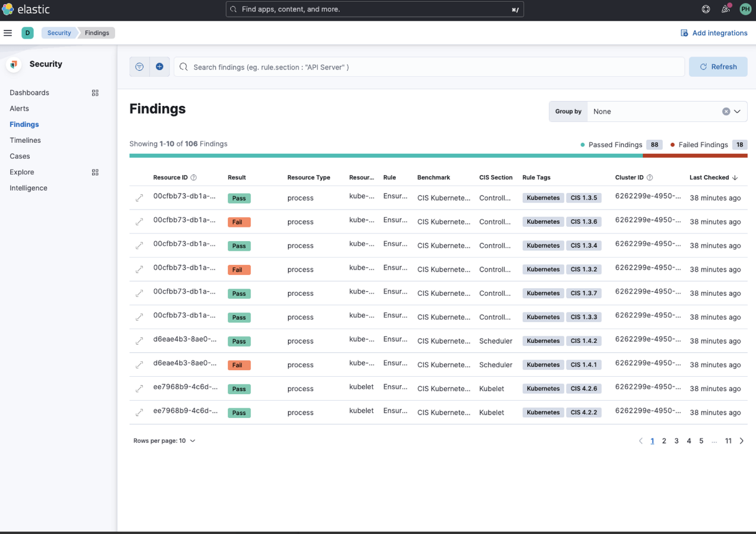This screenshot has height=534, width=756.
Task: Sort the table by Last Checked column
Action: (710, 177)
